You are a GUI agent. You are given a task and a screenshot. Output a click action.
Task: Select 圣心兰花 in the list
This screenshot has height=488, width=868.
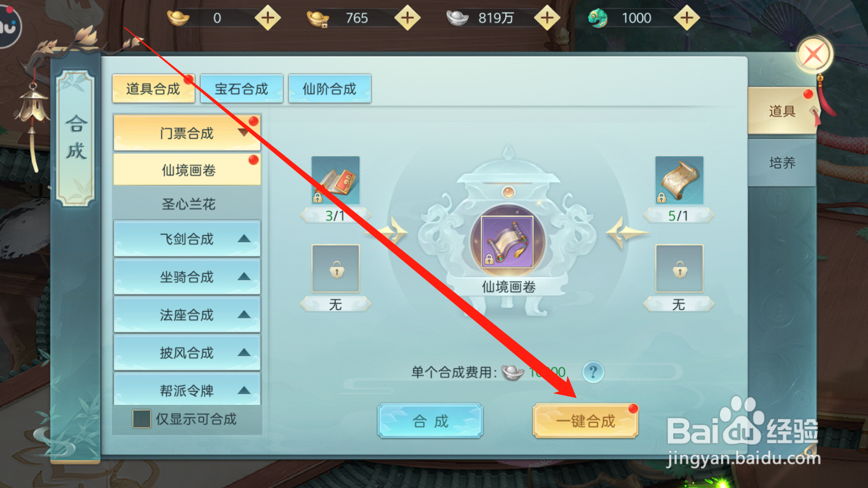188,204
